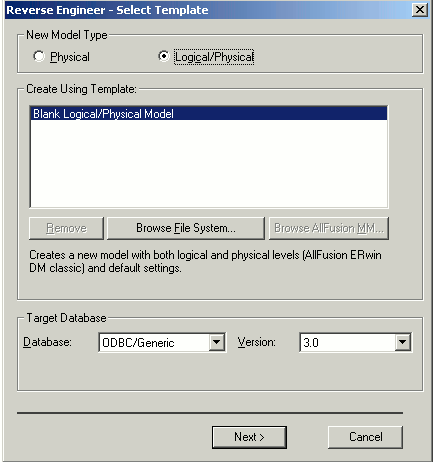The height and width of the screenshot is (462, 433).
Task: Click the Browse File System button
Action: tap(186, 228)
